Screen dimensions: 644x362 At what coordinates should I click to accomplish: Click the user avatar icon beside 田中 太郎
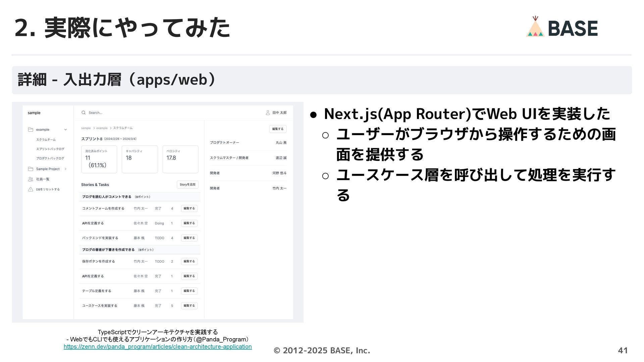point(268,113)
